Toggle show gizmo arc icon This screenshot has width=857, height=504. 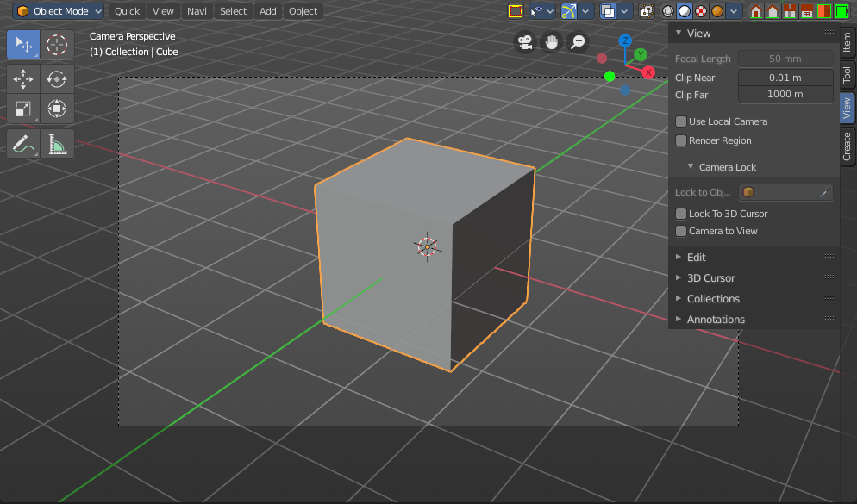coord(569,11)
